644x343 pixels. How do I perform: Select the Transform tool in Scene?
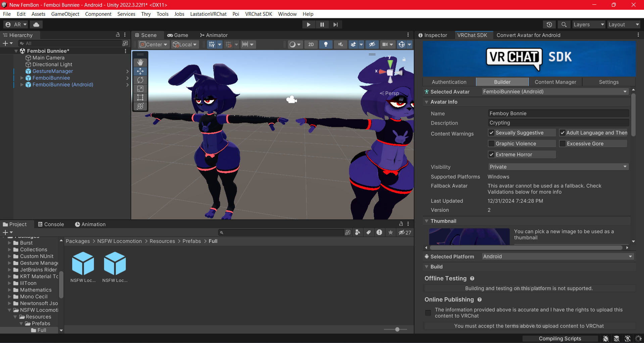(140, 106)
